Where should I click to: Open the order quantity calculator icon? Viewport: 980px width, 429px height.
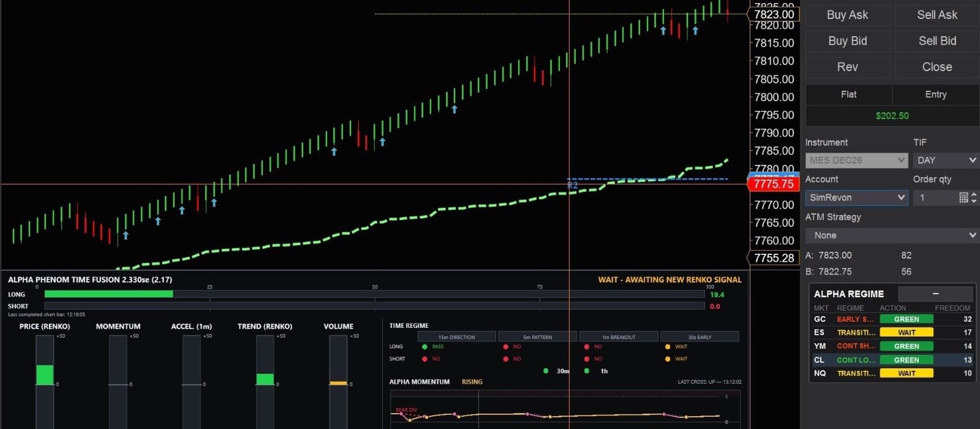pyautogui.click(x=963, y=197)
